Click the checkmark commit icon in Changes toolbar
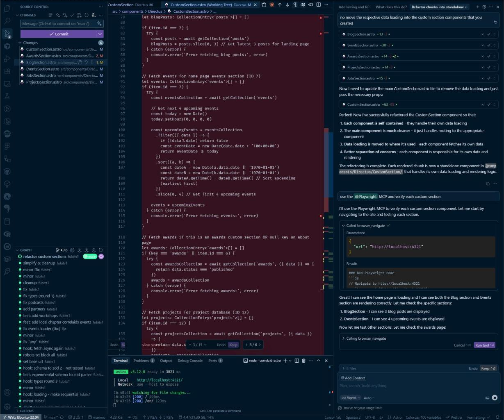Viewport: 504px width, 420px height. 72,15
